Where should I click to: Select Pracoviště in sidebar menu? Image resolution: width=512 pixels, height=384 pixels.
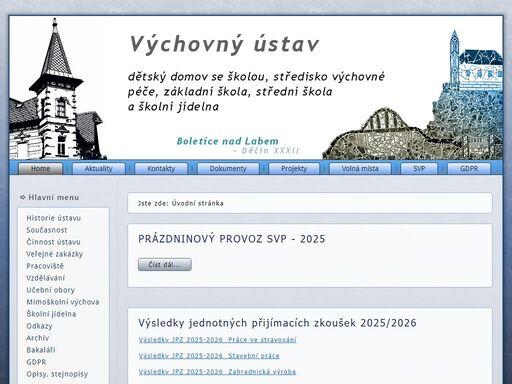(45, 266)
